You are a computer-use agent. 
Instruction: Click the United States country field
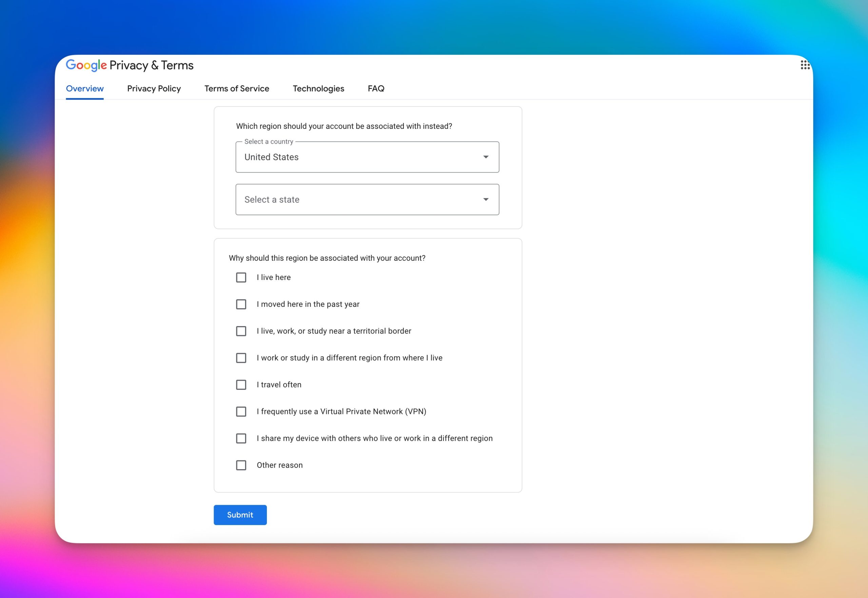360,157
